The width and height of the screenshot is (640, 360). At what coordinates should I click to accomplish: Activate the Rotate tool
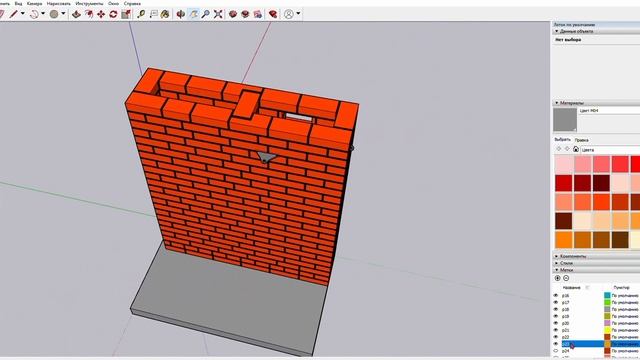113,14
